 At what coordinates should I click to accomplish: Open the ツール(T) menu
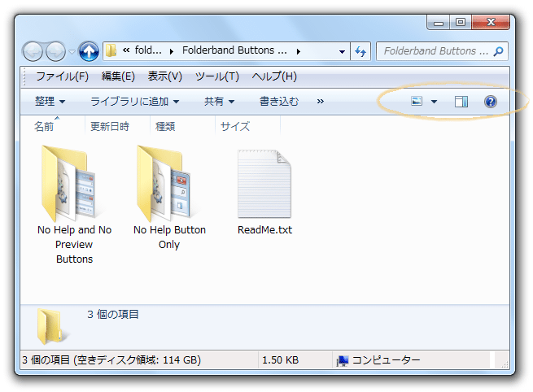[x=217, y=76]
